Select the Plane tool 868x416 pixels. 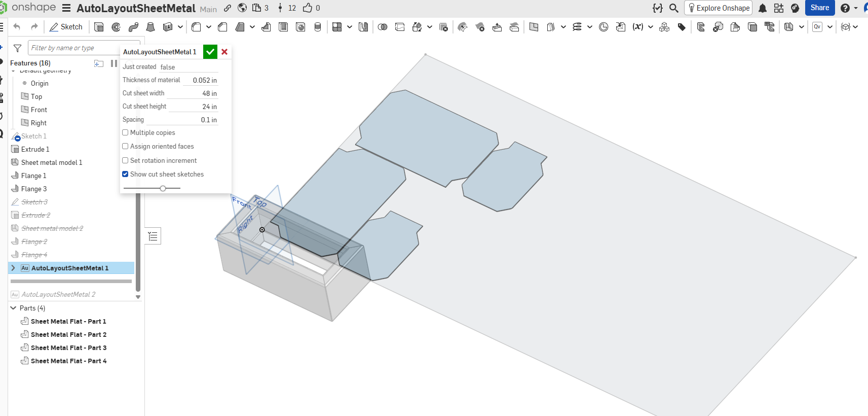pos(534,27)
